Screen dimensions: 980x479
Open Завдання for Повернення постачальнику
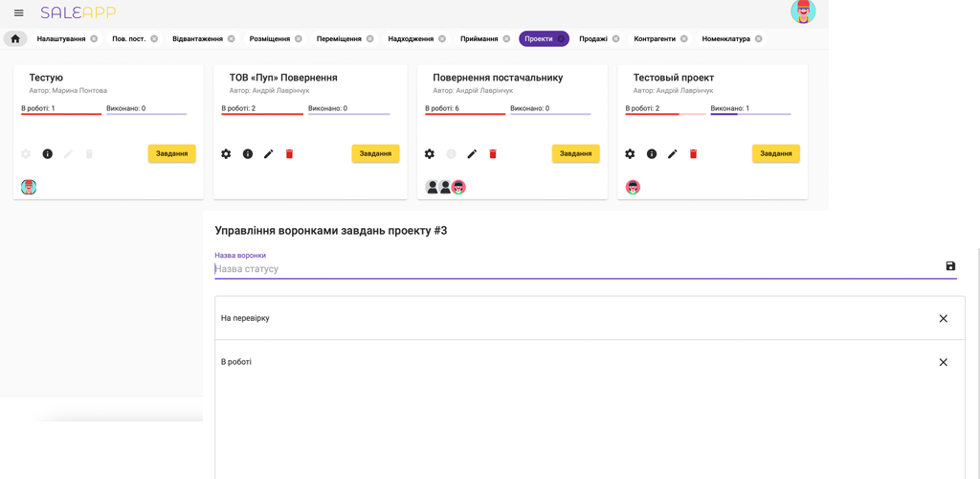575,154
